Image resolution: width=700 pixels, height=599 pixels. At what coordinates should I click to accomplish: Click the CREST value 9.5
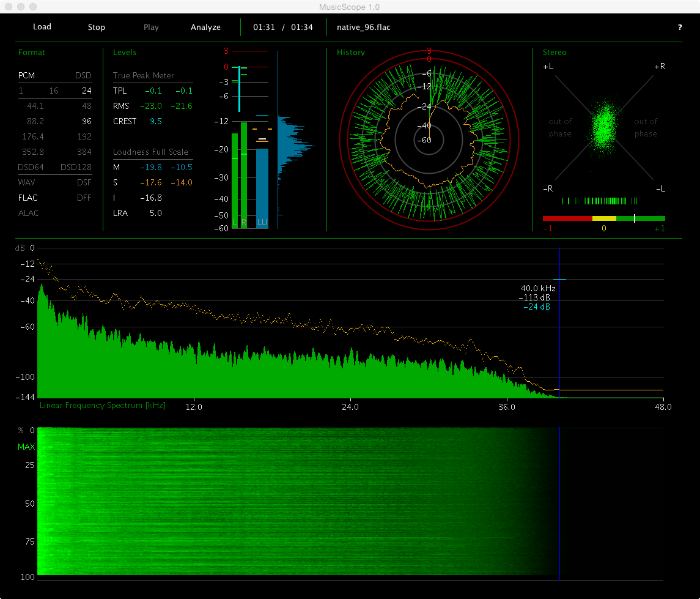pos(156,121)
